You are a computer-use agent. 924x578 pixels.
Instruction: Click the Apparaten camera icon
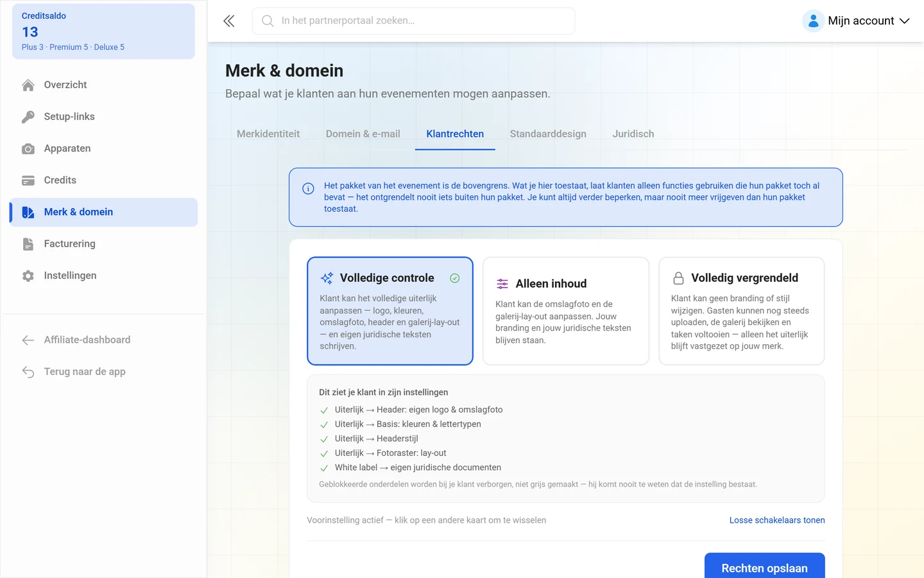(28, 148)
